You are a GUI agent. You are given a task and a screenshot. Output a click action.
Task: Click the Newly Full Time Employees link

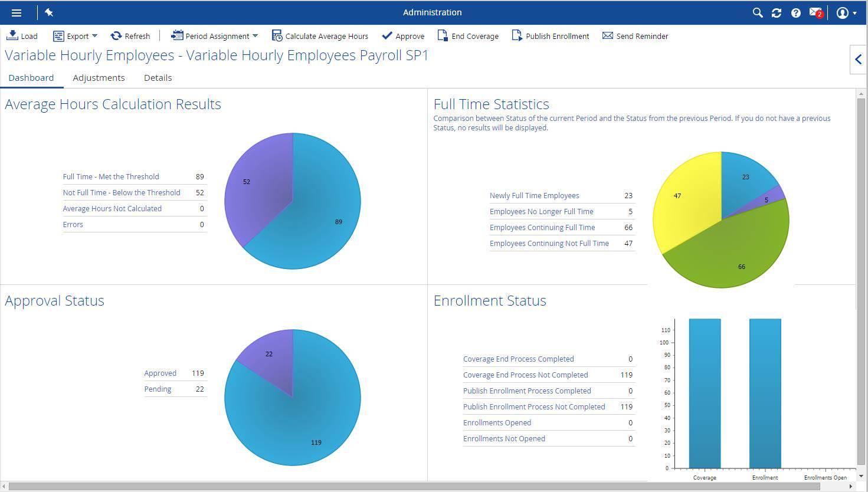coord(534,195)
